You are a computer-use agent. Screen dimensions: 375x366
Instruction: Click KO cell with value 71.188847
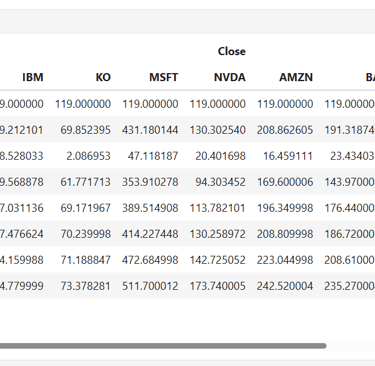tap(85, 260)
